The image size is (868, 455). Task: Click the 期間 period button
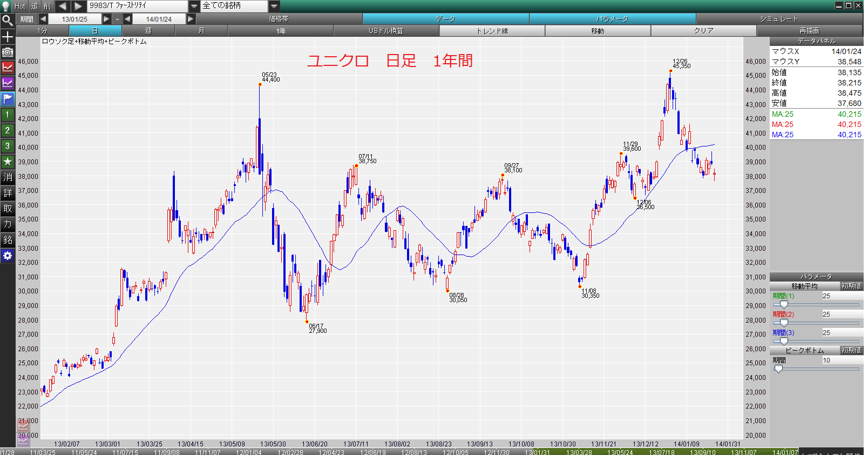click(27, 19)
